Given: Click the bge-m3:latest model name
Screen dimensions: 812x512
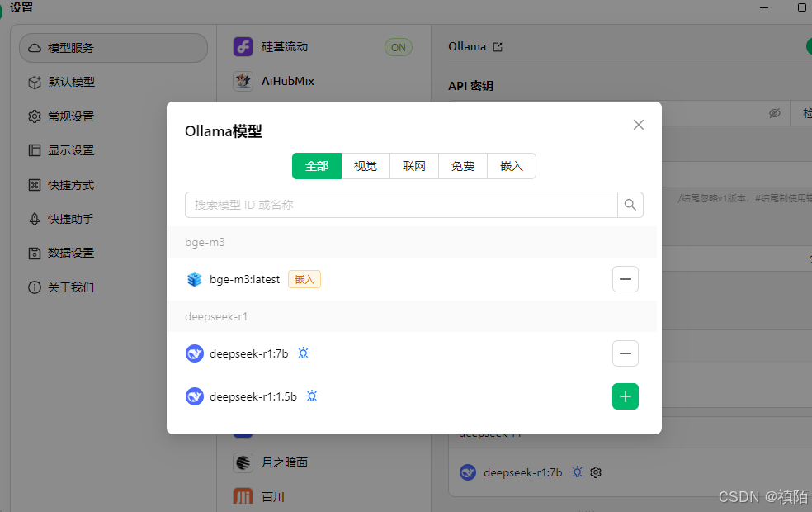Looking at the screenshot, I should click(244, 279).
